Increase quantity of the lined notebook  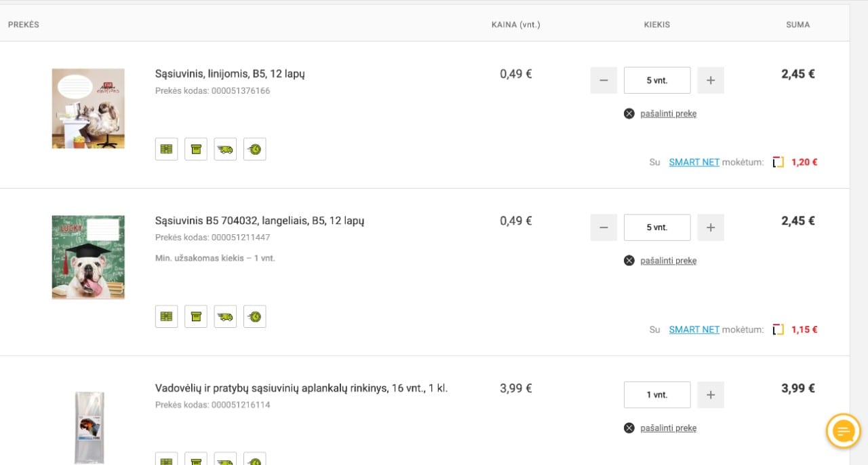click(x=711, y=80)
